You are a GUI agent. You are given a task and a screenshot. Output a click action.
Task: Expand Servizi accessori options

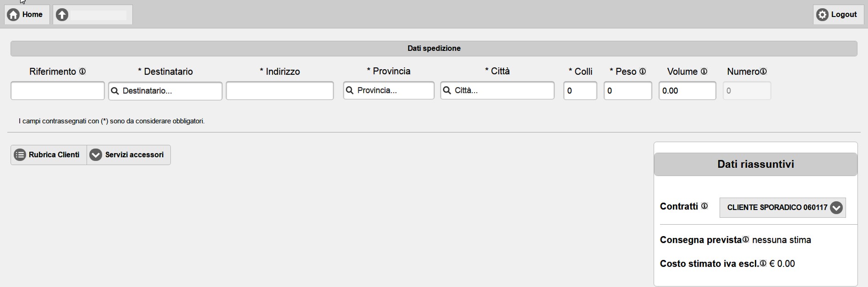click(x=129, y=155)
